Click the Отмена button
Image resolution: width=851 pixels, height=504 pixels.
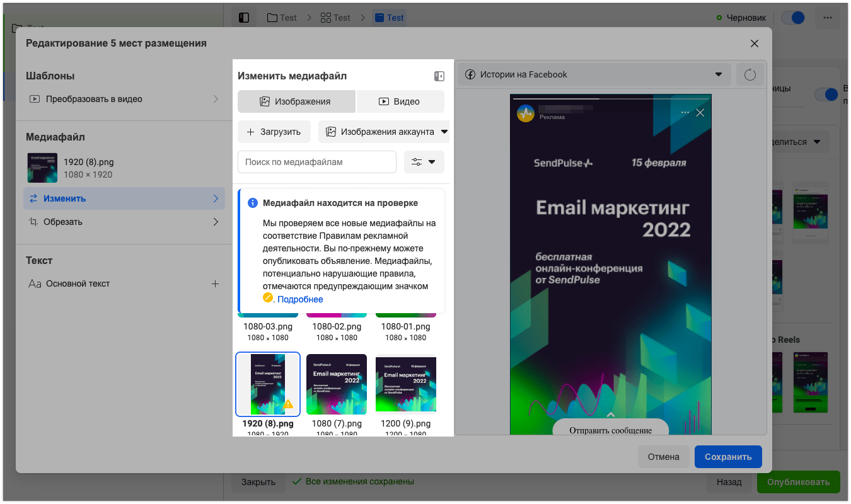click(x=664, y=457)
